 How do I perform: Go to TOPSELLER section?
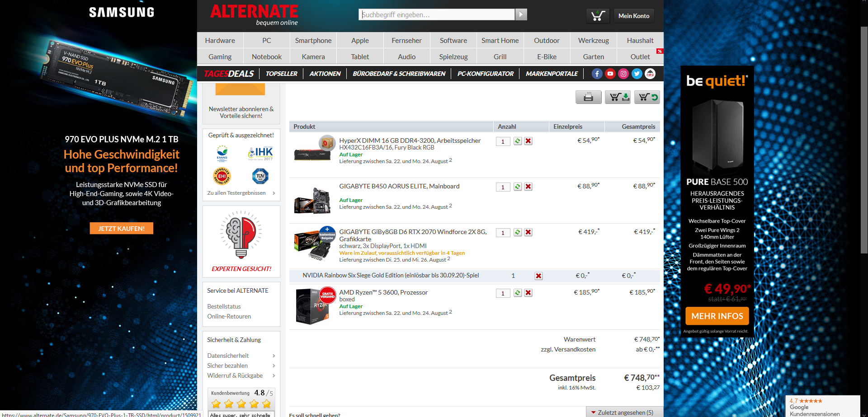tap(282, 74)
